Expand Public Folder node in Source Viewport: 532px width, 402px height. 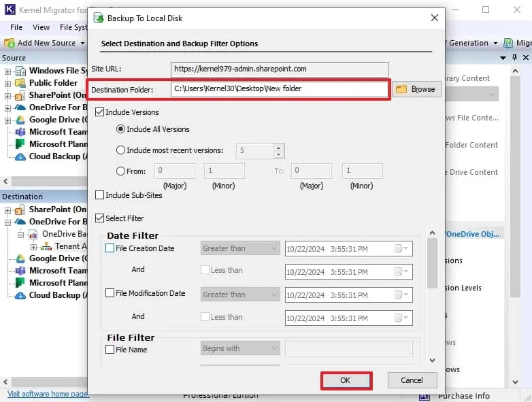7,84
